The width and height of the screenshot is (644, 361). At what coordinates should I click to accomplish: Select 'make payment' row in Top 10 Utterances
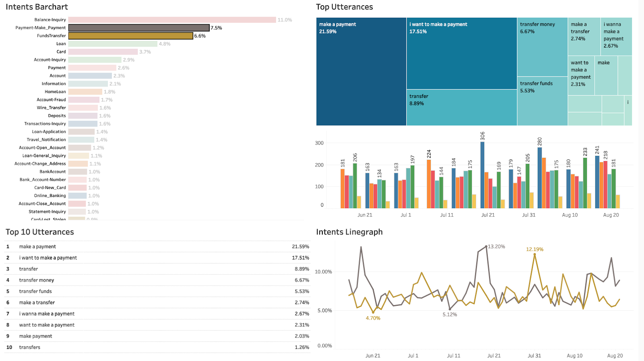[x=157, y=336]
